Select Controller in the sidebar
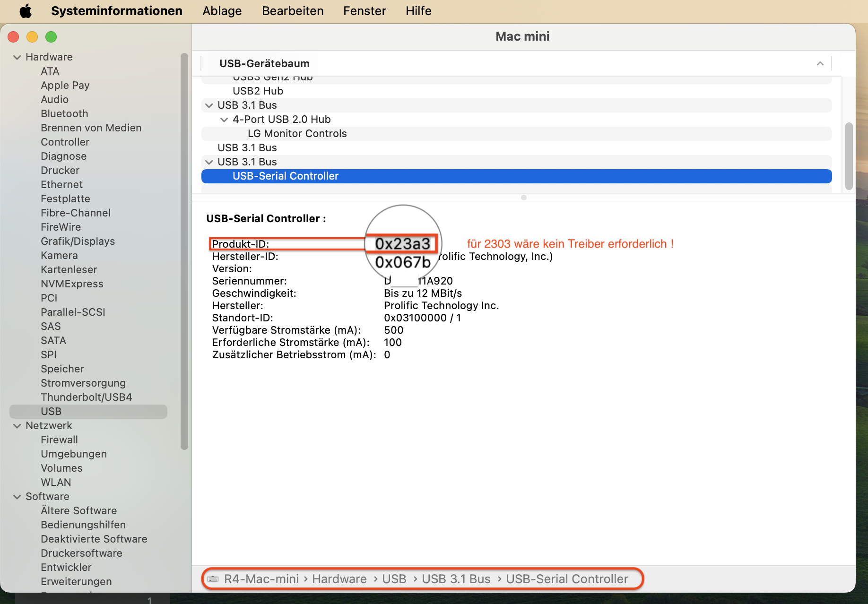The height and width of the screenshot is (604, 868). point(65,142)
